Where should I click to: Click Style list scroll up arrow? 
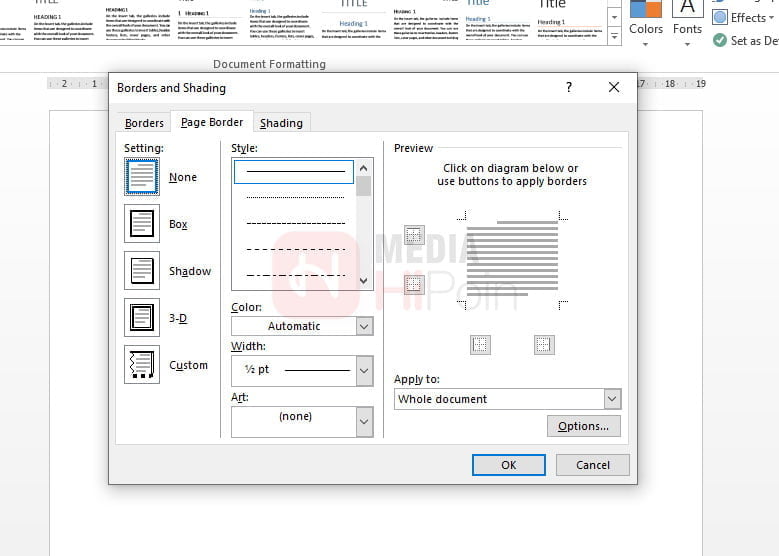pos(364,168)
